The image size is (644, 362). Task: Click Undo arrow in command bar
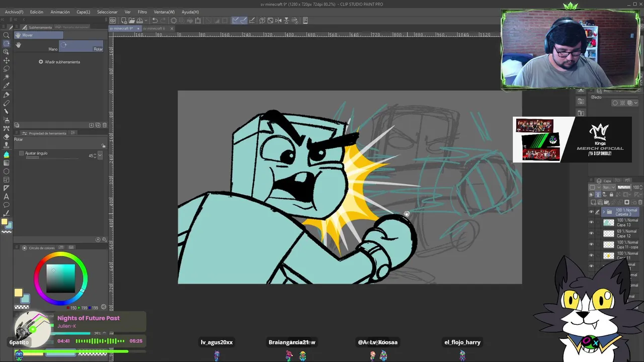pos(155,21)
